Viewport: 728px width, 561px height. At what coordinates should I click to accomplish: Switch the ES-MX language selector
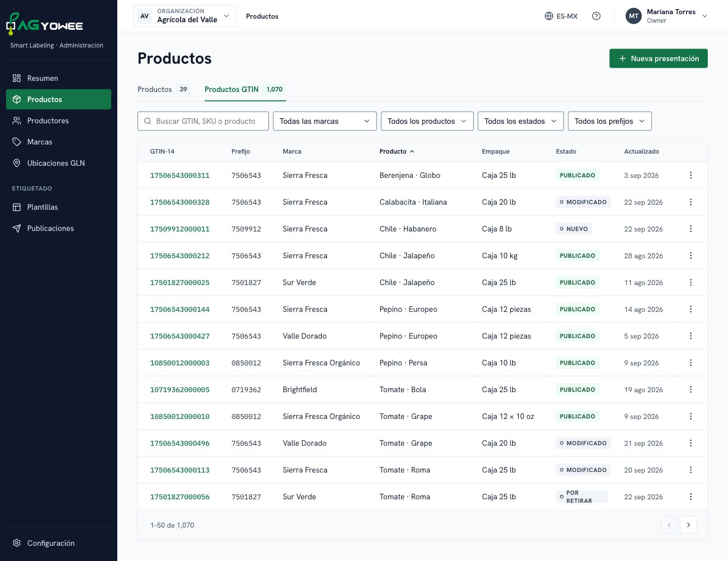click(561, 16)
